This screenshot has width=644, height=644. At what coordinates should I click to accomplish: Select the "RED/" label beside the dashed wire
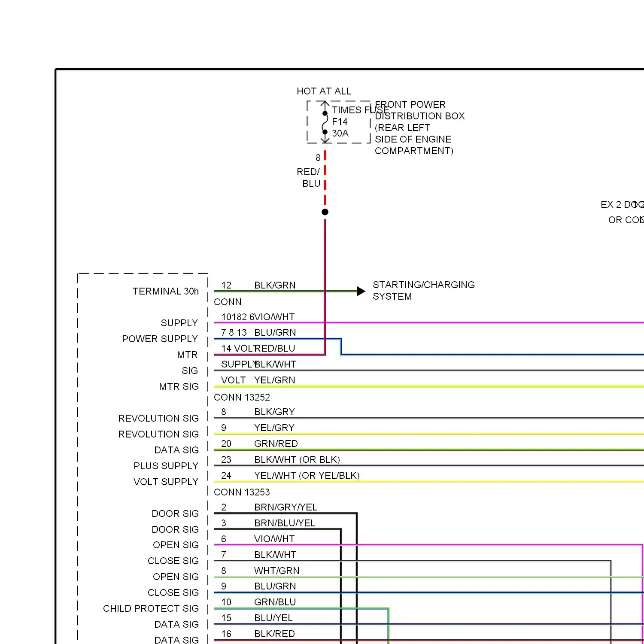308,172
